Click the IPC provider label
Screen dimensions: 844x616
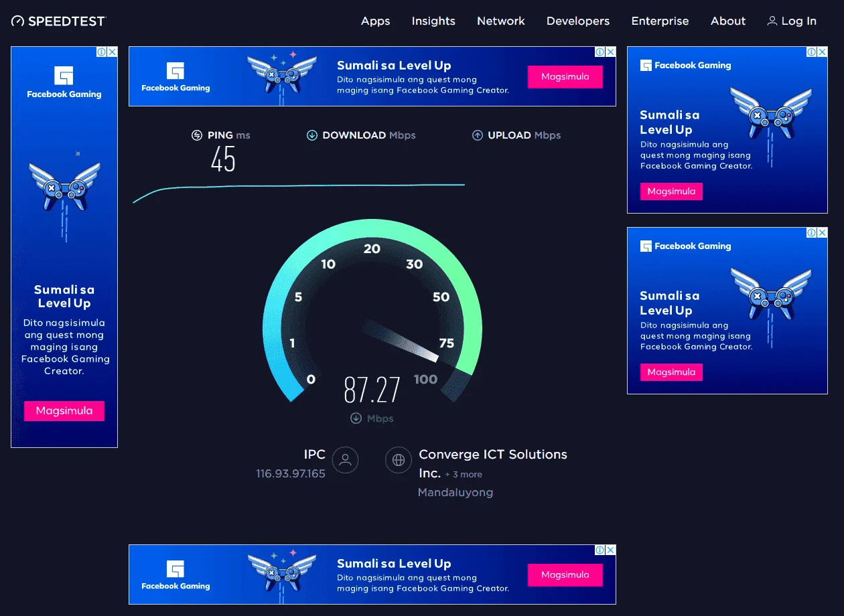tap(315, 454)
